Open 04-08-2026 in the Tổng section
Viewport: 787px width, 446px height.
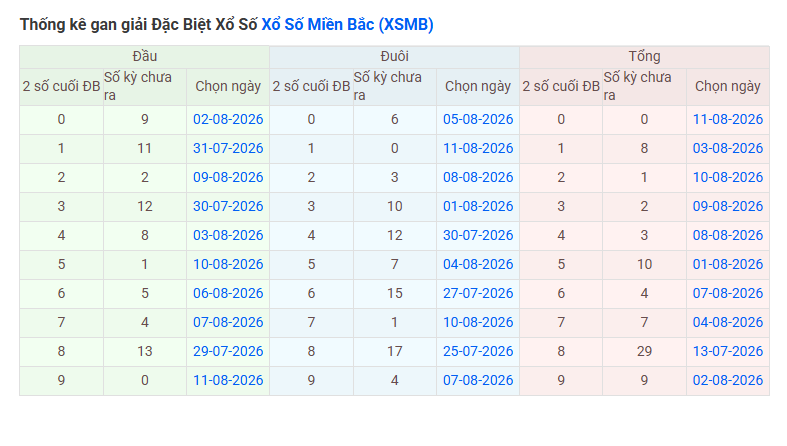pos(728,322)
